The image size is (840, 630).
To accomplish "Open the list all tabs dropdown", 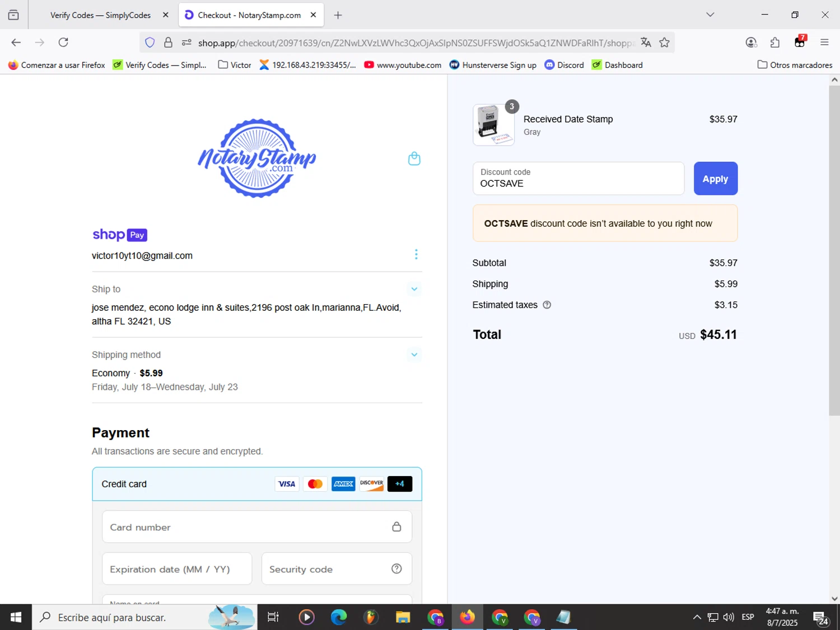I will [710, 15].
